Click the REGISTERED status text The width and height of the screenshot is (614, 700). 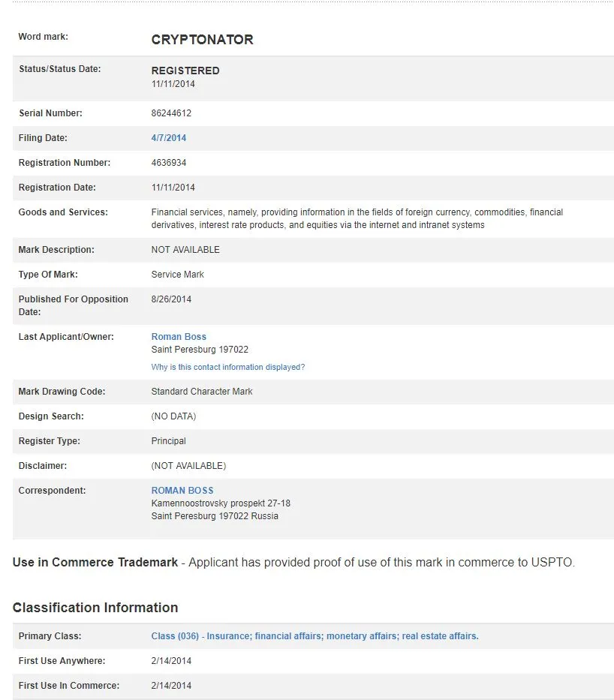(x=185, y=71)
